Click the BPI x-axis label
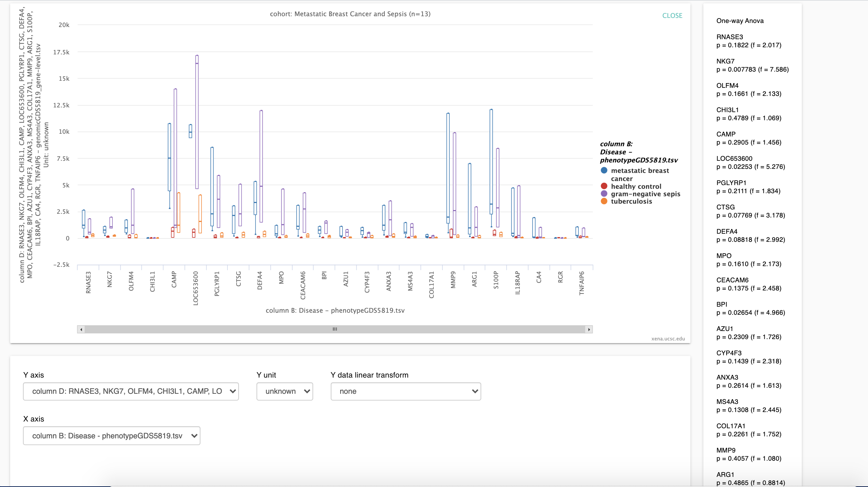Screen dimensions: 868x487 point(324,275)
